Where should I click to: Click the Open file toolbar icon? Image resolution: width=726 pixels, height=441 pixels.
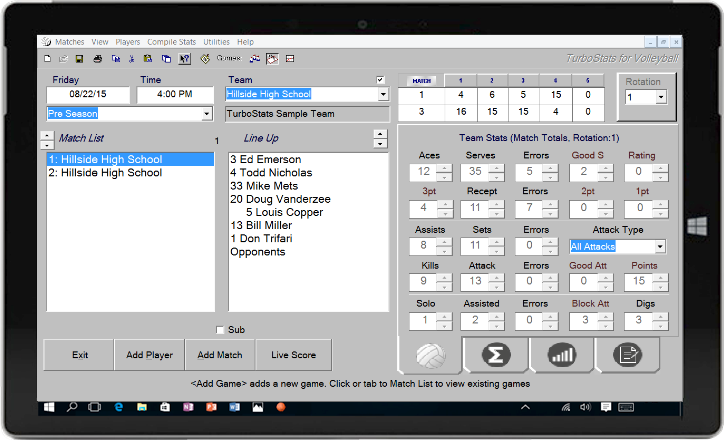[63, 59]
